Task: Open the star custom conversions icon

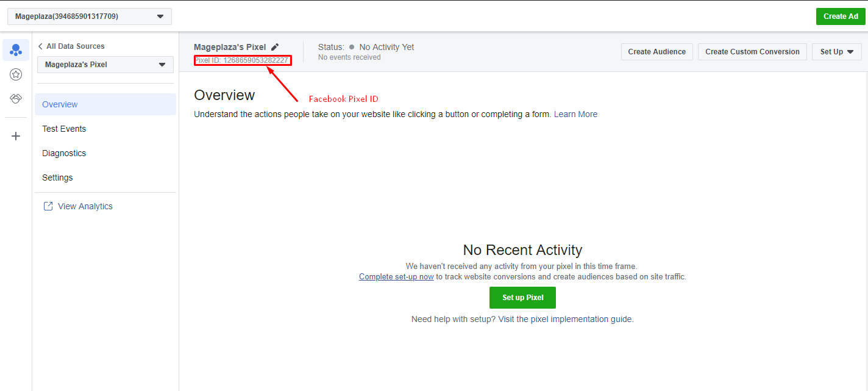Action: click(16, 74)
